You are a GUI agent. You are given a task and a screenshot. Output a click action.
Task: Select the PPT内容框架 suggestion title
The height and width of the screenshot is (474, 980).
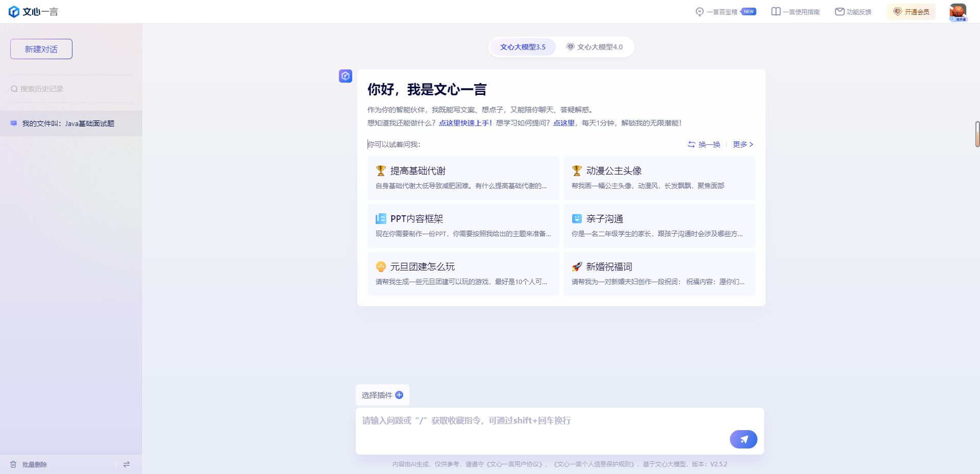click(x=417, y=219)
